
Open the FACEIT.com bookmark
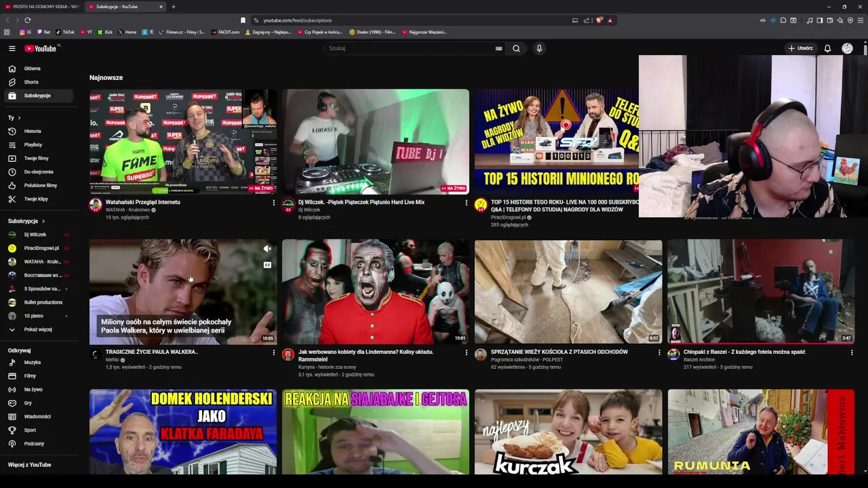[x=225, y=32]
